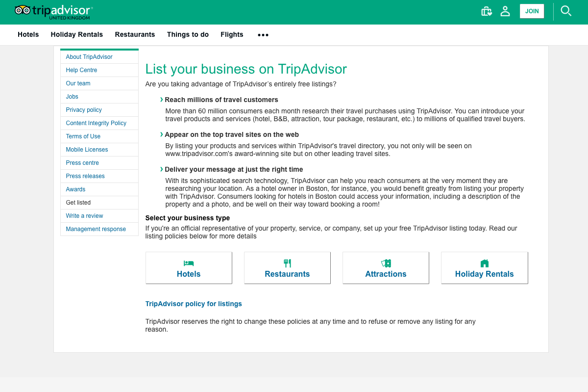Viewport: 588px width, 392px height.
Task: Open Flights in top navigation
Action: coord(232,34)
